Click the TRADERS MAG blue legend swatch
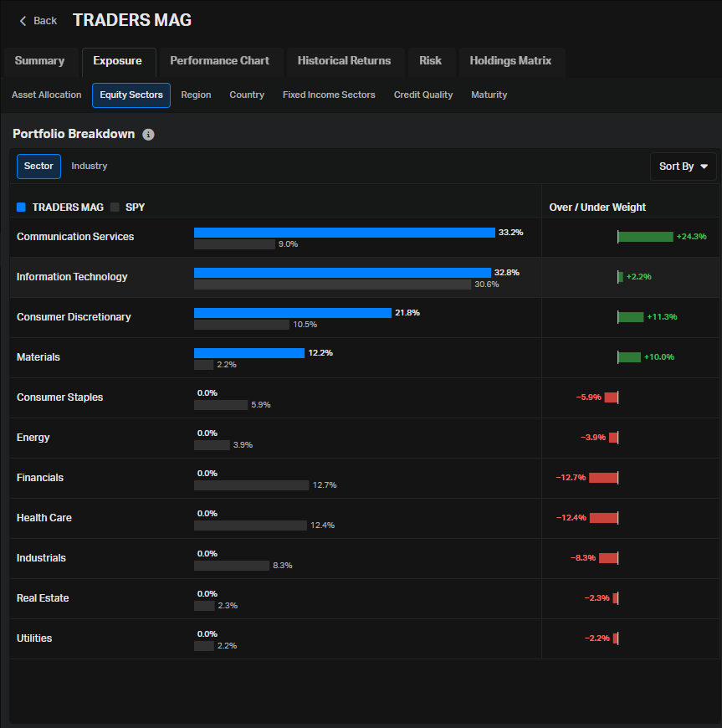This screenshot has height=728, width=722. point(21,207)
